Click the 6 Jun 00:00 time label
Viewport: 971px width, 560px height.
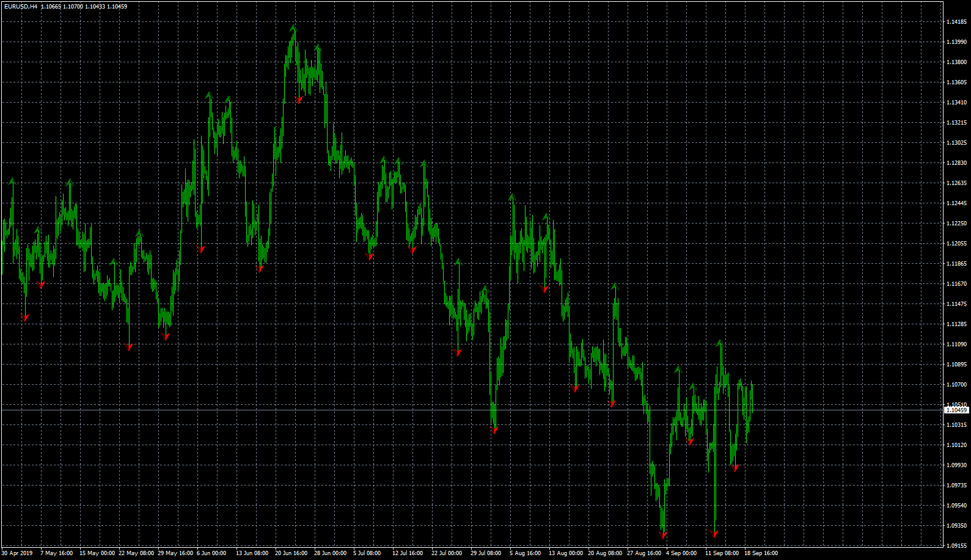211,553
